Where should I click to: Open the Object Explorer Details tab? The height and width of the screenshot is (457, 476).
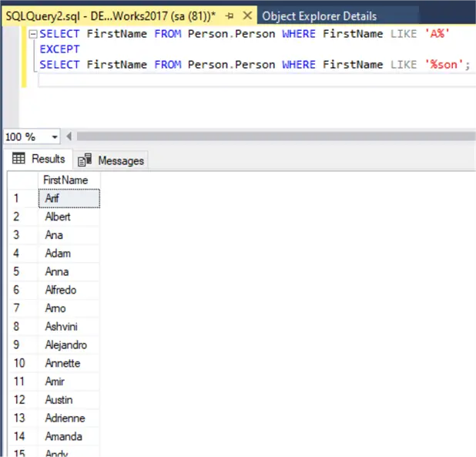(319, 15)
